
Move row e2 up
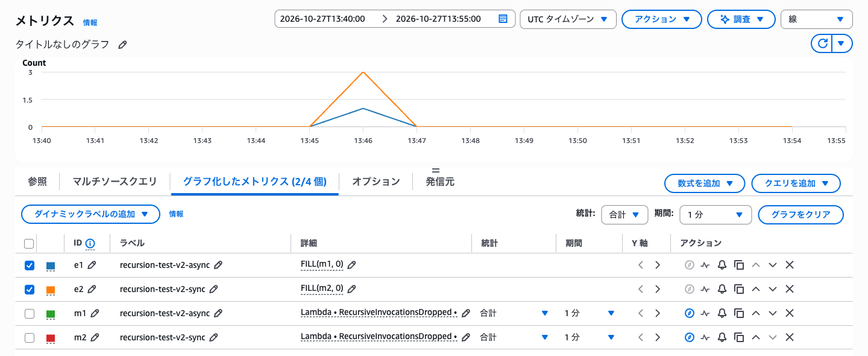[756, 289]
